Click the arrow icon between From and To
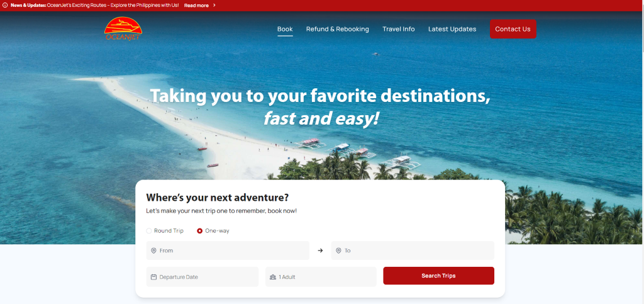 320,251
